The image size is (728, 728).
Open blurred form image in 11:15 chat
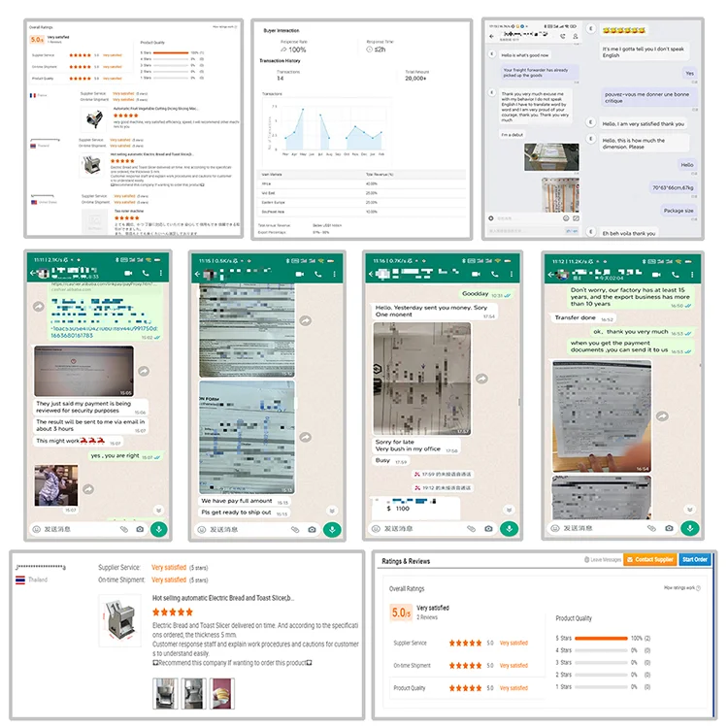click(x=247, y=438)
